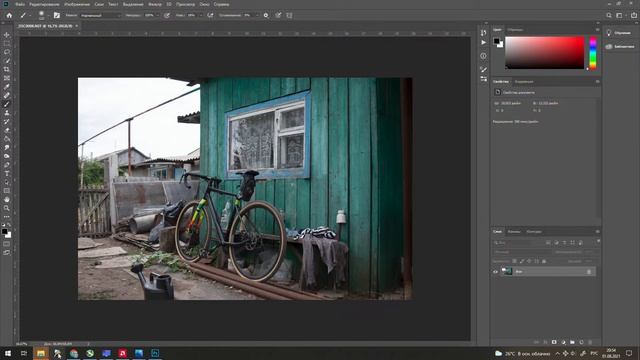640x360 pixels.
Task: Select the Pen tool
Action: click(7, 165)
